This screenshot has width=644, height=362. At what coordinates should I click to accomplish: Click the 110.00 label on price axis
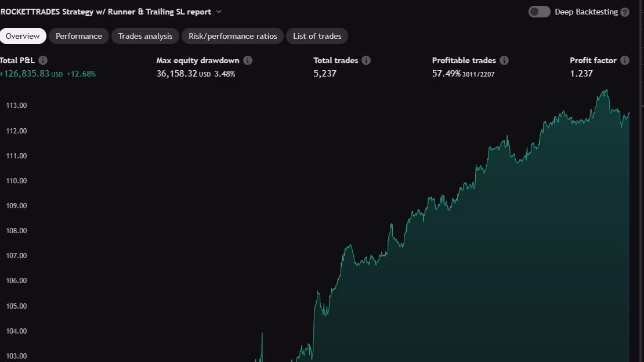16,181
